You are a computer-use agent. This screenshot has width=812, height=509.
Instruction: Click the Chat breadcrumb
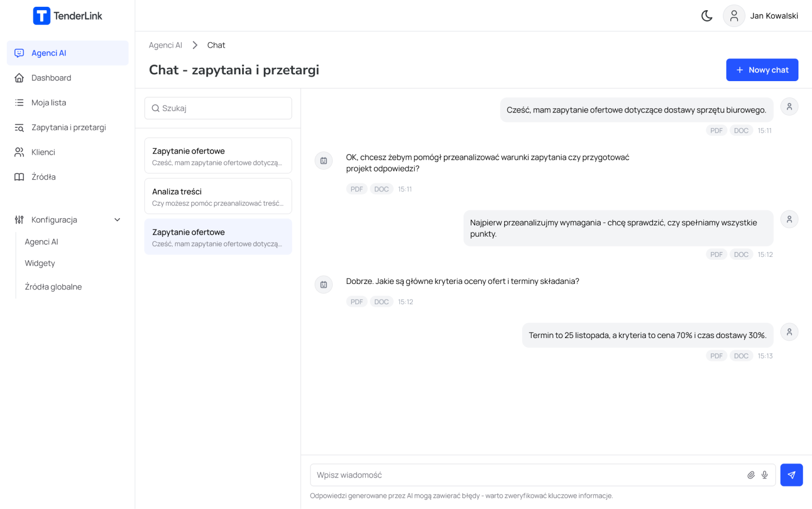216,45
